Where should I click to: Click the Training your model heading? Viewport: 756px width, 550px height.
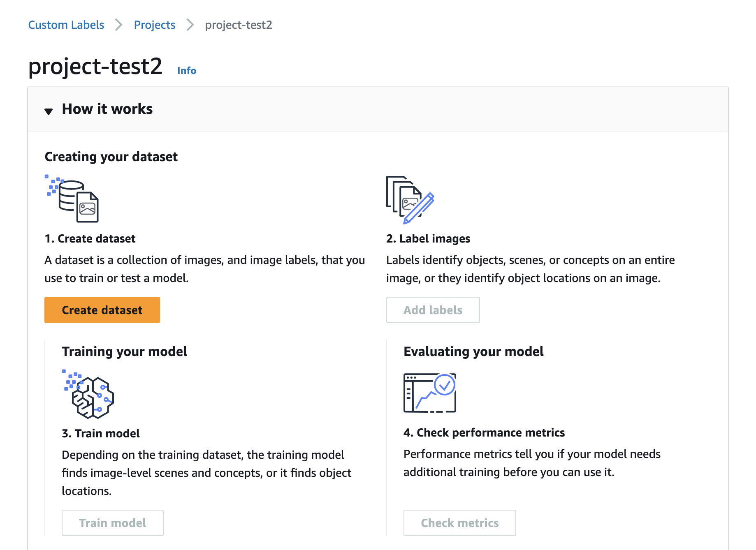click(x=124, y=351)
